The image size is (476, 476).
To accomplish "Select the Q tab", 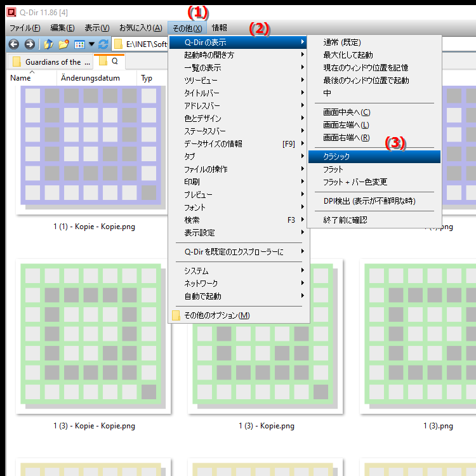I will coord(109,61).
